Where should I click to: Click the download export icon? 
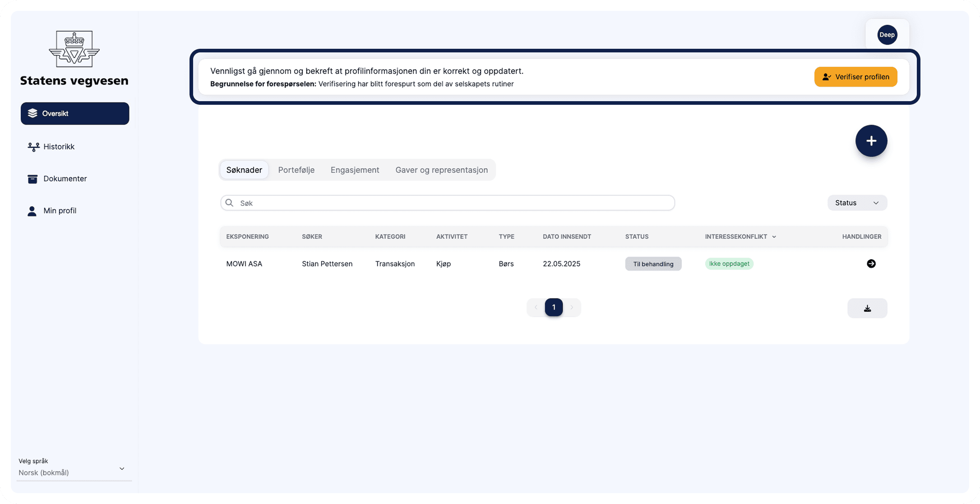867,308
